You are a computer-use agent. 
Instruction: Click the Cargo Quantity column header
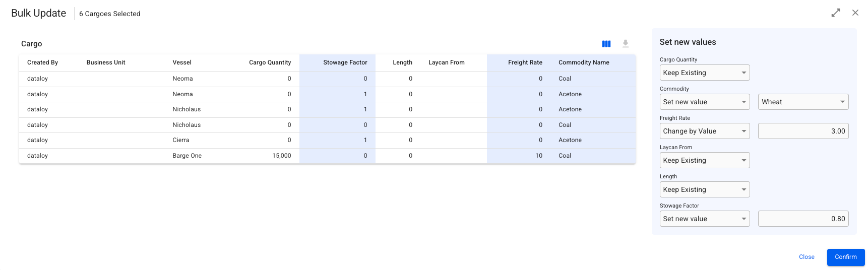(x=270, y=62)
